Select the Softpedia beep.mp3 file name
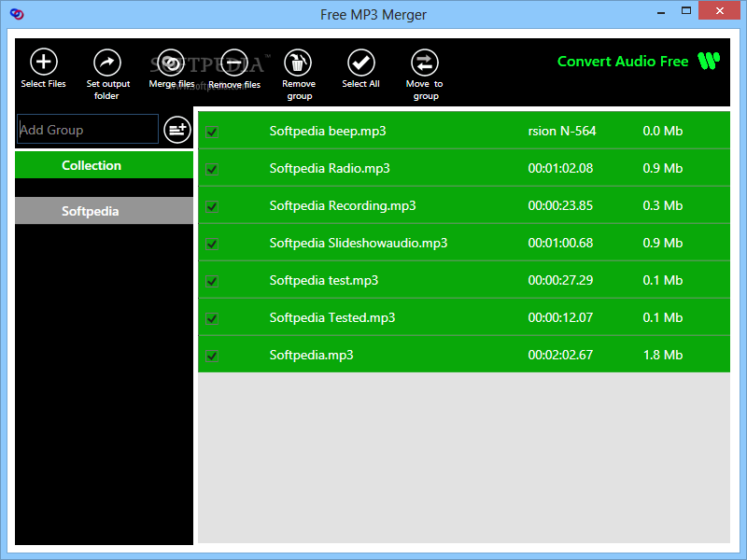This screenshot has height=560, width=747. coord(328,131)
